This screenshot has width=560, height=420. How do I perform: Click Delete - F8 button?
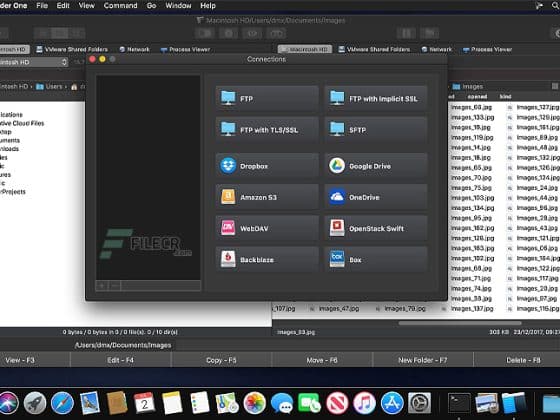[517, 360]
